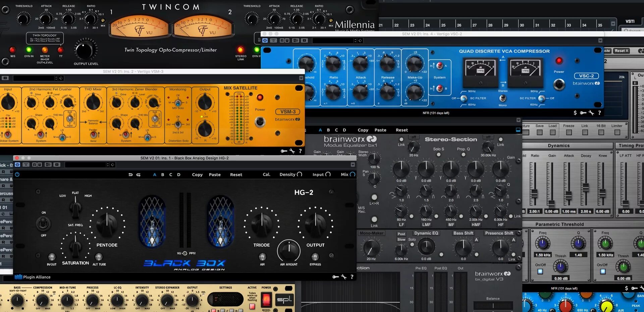644x312 pixels.
Task: Bypass the VSC-2 insert via host button
Action: [x=265, y=40]
